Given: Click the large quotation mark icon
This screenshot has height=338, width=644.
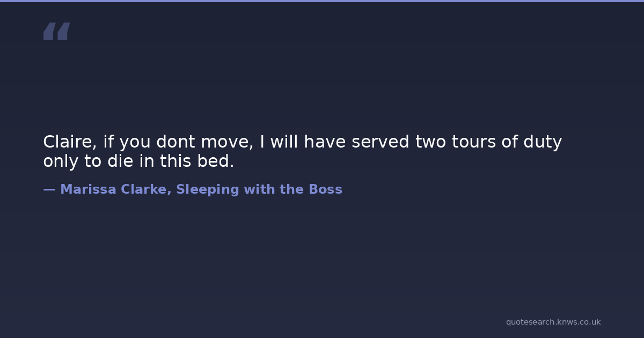Looking at the screenshot, I should pyautogui.click(x=56, y=32).
